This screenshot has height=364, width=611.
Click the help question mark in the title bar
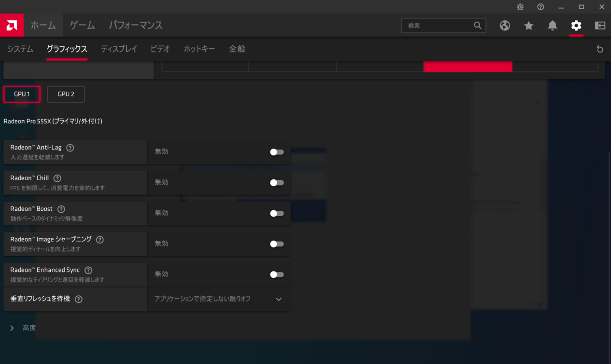(540, 7)
